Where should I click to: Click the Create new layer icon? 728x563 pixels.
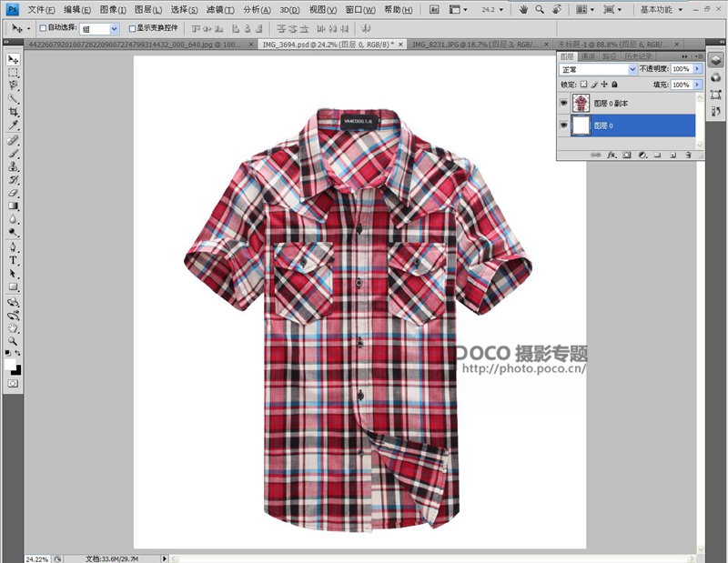[x=672, y=155]
